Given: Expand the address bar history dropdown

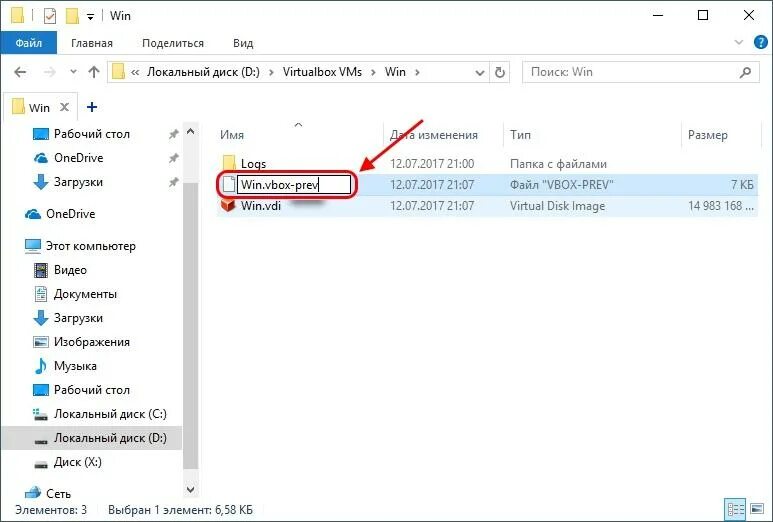Looking at the screenshot, I should pos(479,72).
